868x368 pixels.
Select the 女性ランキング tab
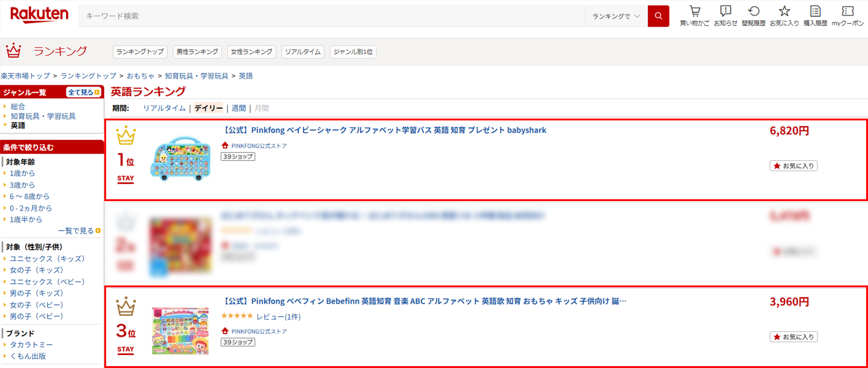click(x=251, y=52)
